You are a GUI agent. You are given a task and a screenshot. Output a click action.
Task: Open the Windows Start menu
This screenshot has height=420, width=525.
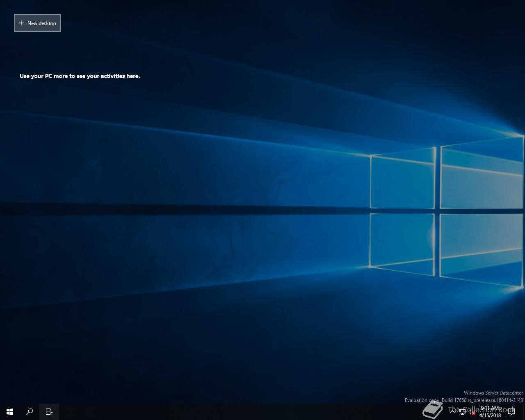[10, 412]
